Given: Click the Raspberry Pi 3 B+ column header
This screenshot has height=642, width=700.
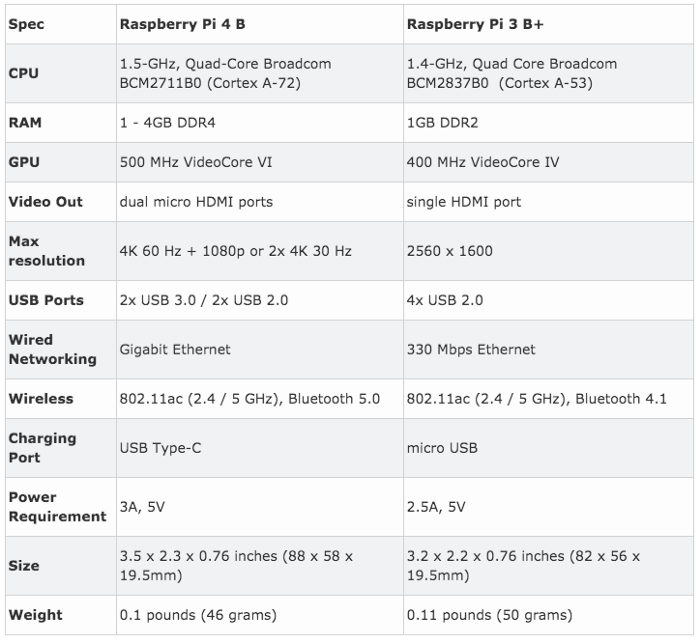Looking at the screenshot, I should tap(548, 24).
